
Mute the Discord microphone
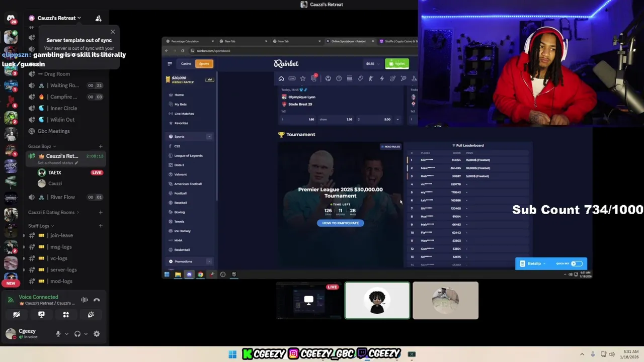point(58,334)
